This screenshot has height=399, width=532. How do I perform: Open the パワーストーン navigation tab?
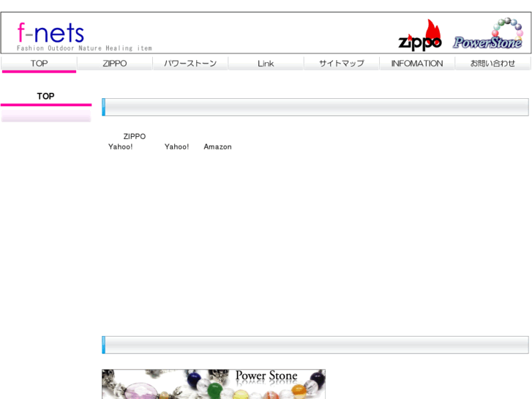tap(190, 64)
